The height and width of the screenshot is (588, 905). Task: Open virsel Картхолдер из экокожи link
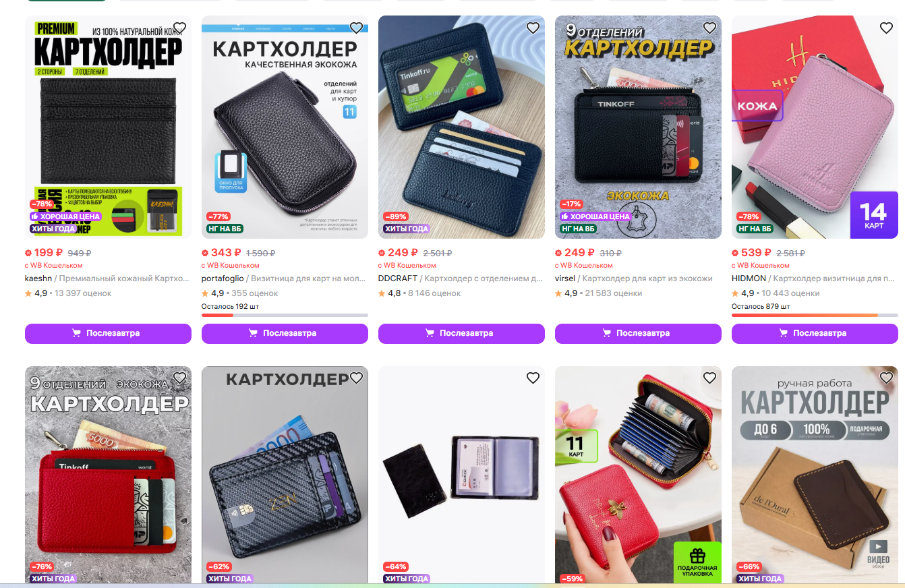pyautogui.click(x=647, y=278)
